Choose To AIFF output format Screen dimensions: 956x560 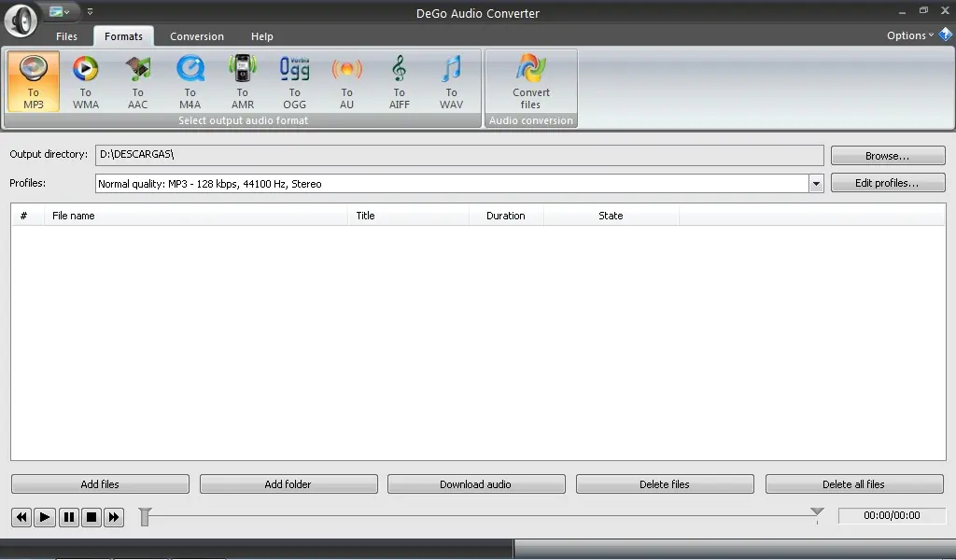(x=400, y=81)
